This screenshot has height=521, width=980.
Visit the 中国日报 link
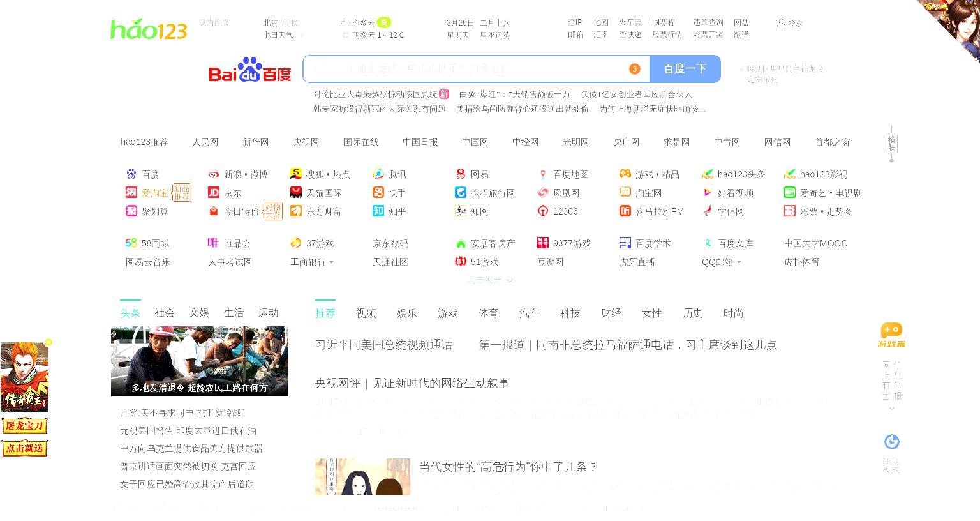[420, 142]
